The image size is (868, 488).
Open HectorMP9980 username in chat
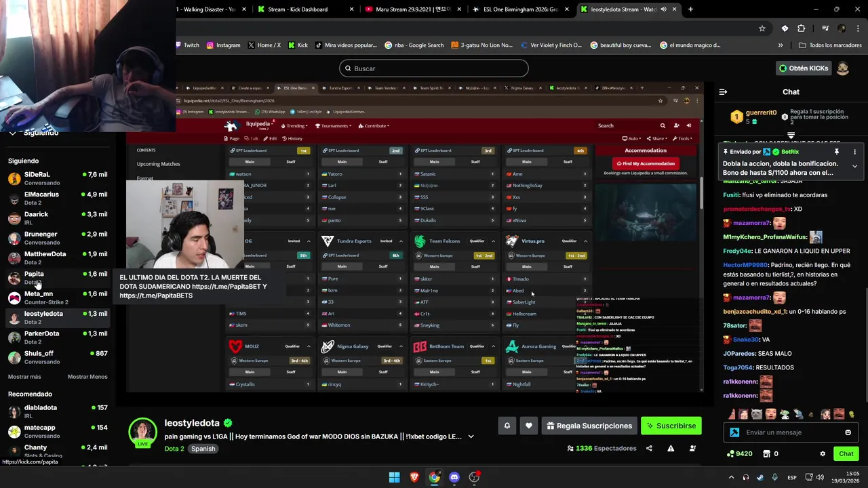click(x=746, y=265)
